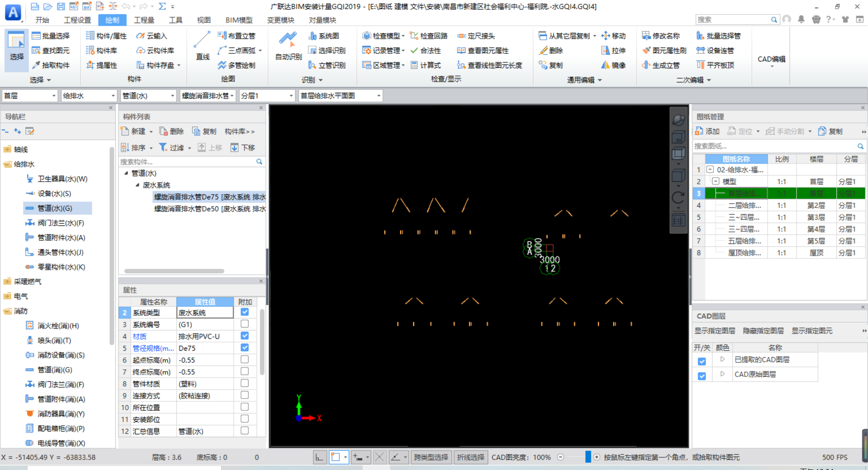Choose the 布置立管 place riser tool
This screenshot has height=470, width=868.
coord(236,36)
